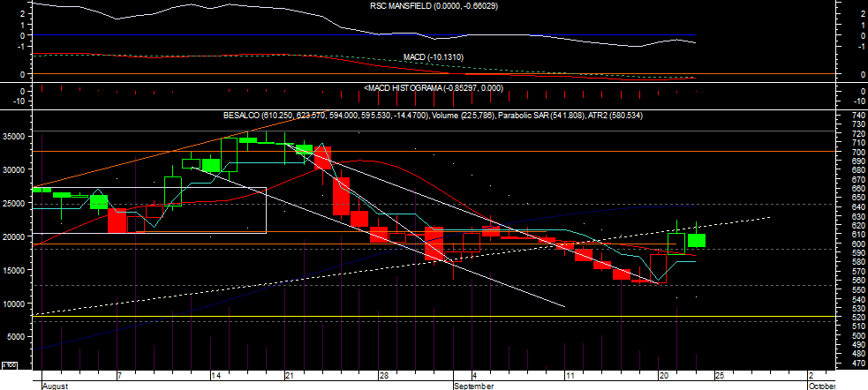Select the August month label on timeline

click(55, 386)
